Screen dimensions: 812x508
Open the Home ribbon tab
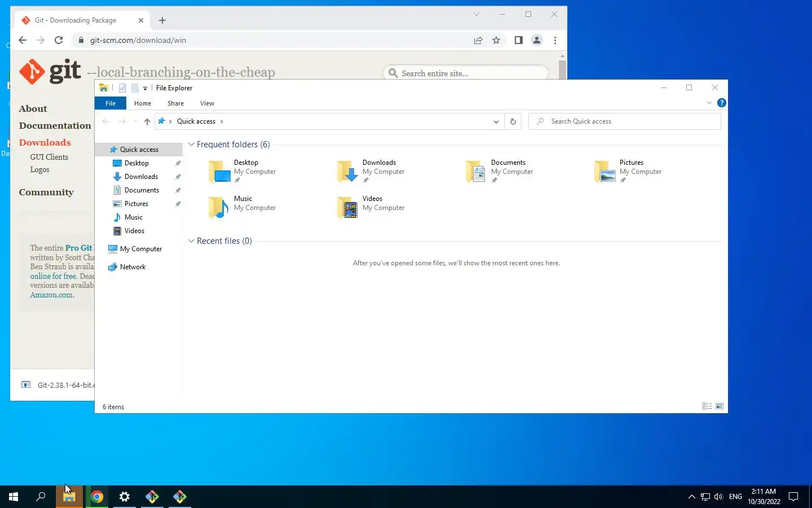tap(143, 103)
